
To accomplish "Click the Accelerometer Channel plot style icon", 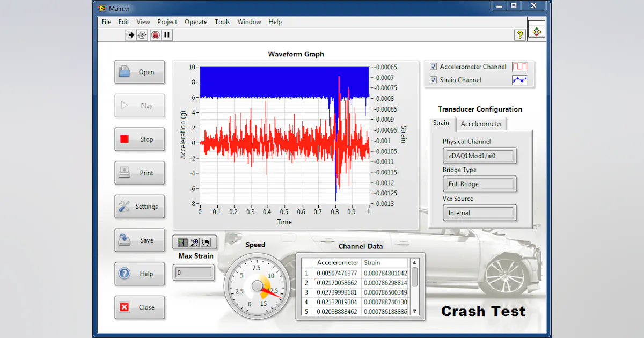I will pyautogui.click(x=519, y=67).
